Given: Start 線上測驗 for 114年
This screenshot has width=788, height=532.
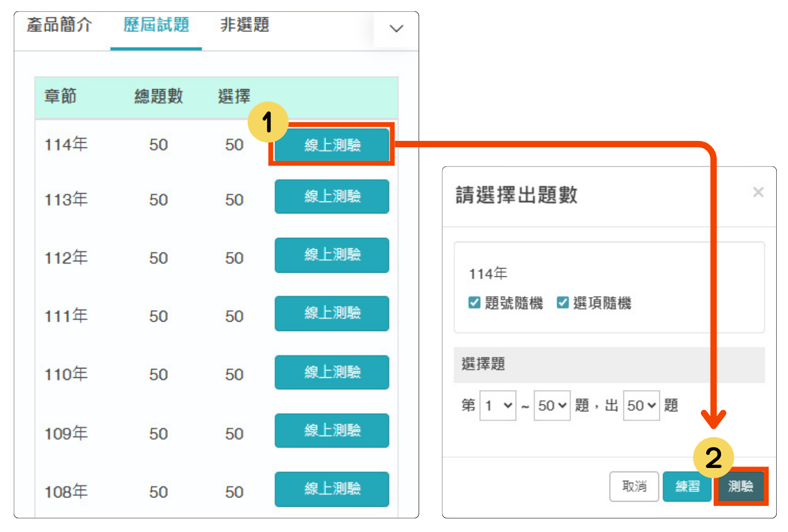Looking at the screenshot, I should click(x=332, y=145).
